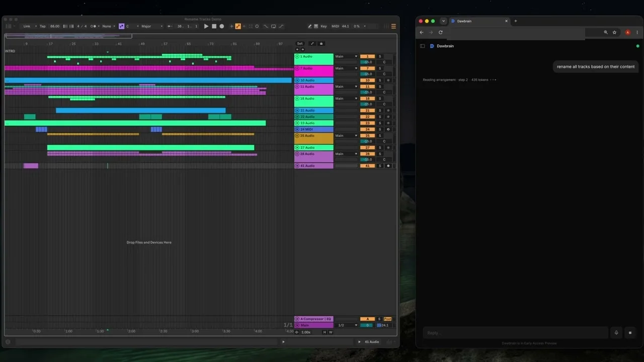Image resolution: width=644 pixels, height=362 pixels.
Task: Toggle track activator 10
Action: coord(367,80)
